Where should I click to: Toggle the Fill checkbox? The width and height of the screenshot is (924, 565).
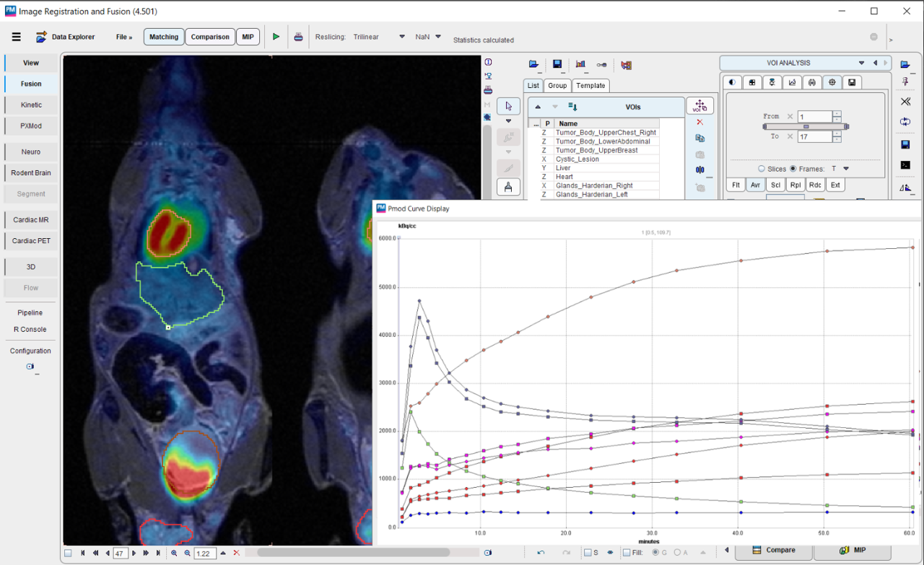627,553
